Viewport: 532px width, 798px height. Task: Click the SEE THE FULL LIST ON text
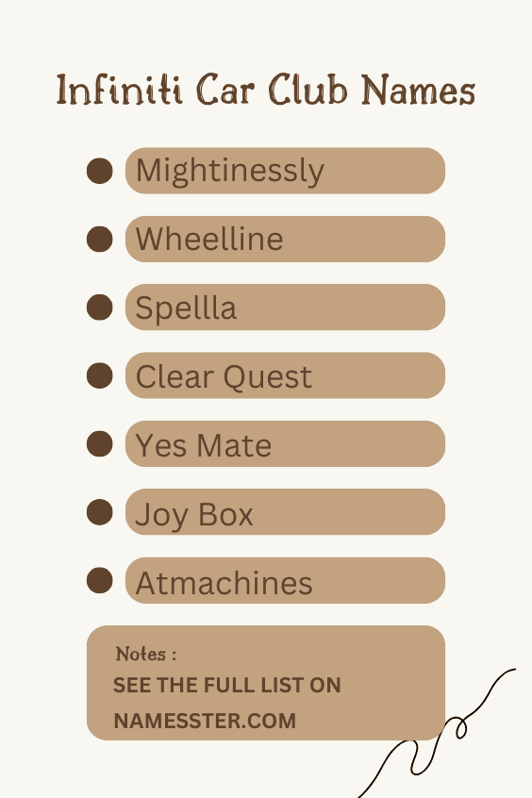tap(227, 685)
